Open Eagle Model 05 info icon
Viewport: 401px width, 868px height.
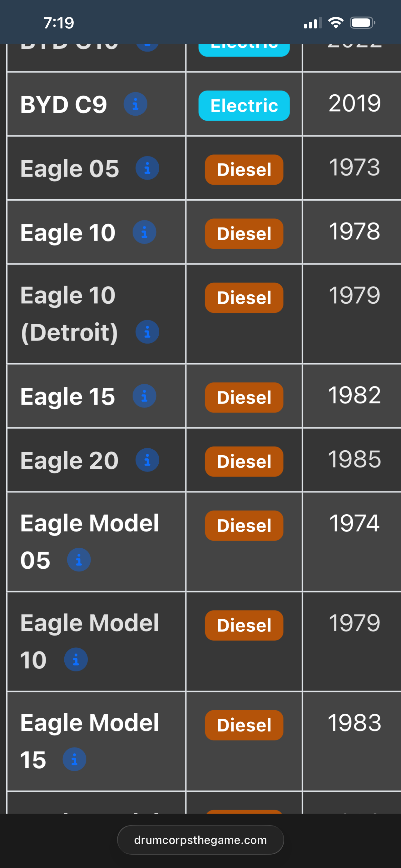(x=79, y=560)
